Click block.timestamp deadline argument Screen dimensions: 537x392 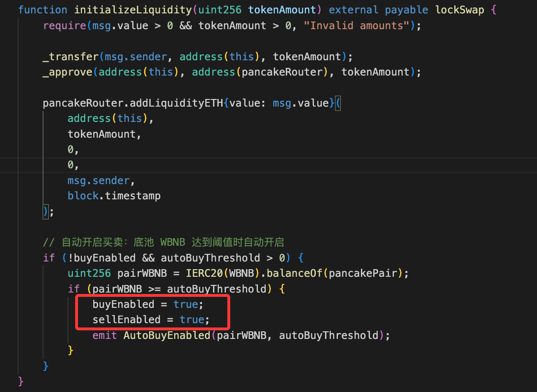[114, 196]
